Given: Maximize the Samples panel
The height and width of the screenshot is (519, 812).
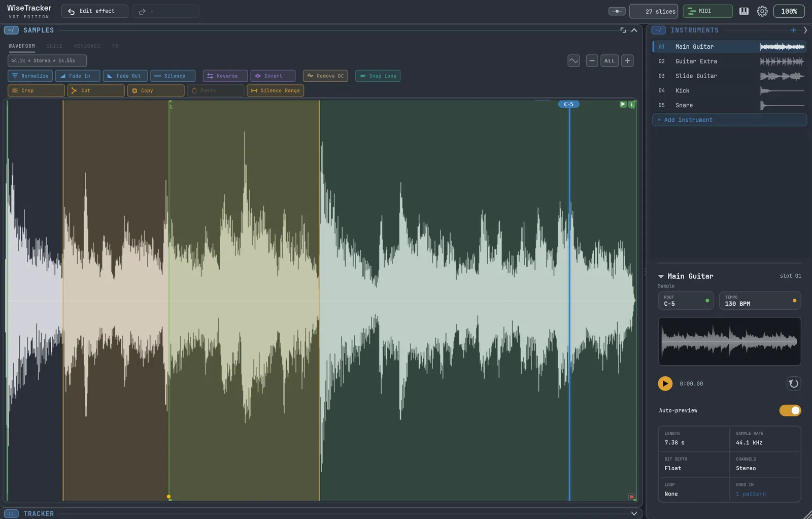Looking at the screenshot, I should point(623,30).
